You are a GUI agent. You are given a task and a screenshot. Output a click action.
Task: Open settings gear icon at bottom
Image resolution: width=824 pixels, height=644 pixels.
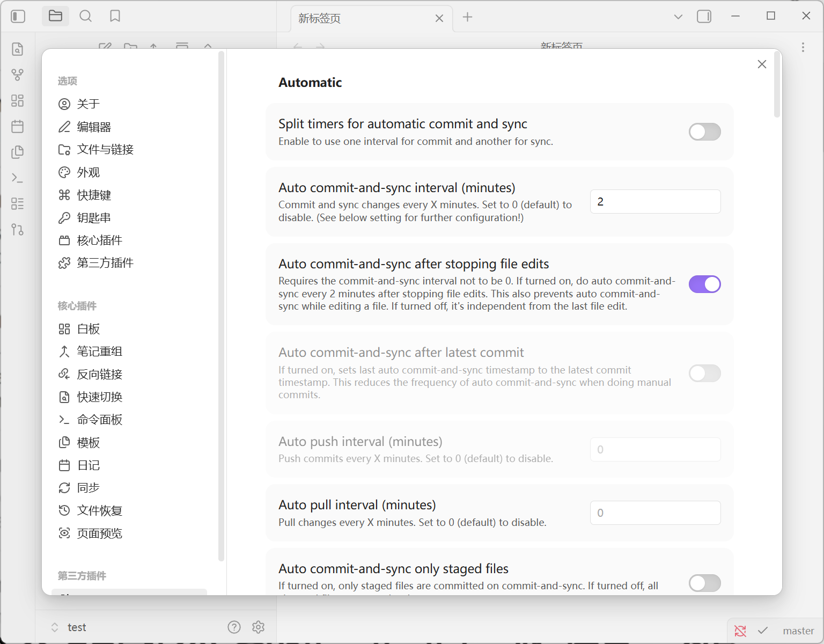point(259,627)
